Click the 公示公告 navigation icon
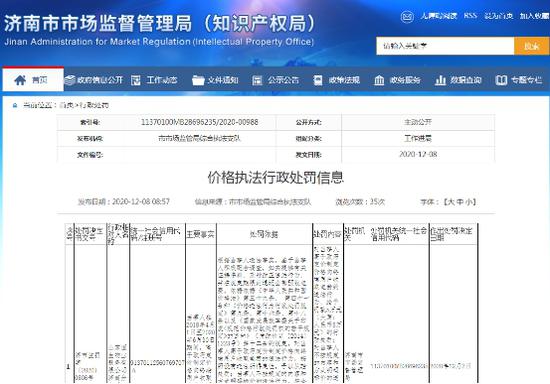550x384 pixels. tap(257, 80)
